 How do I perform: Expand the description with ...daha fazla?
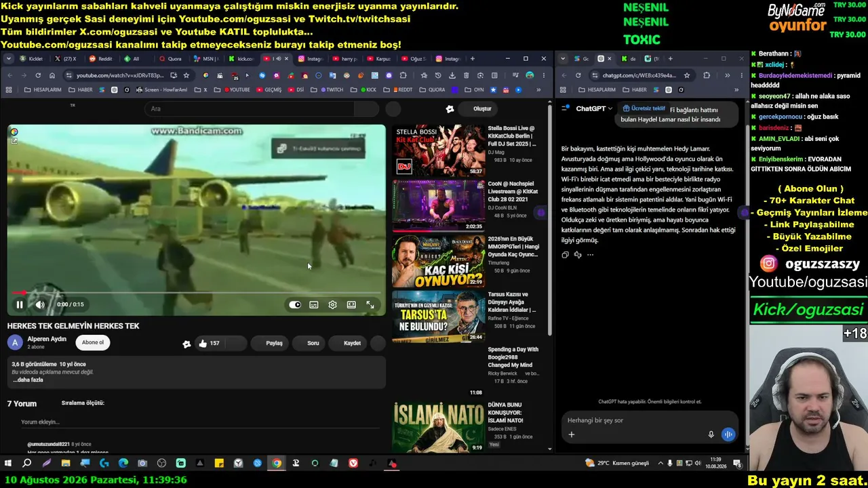(x=28, y=380)
